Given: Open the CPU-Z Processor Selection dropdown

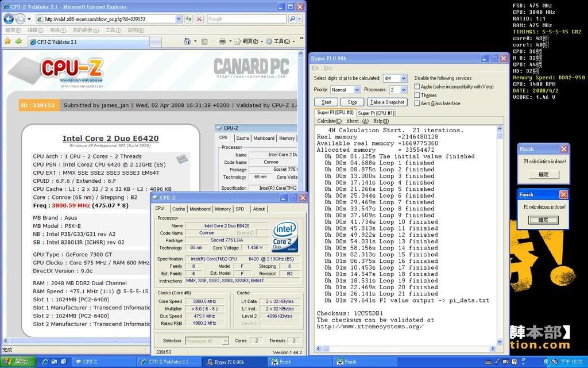Looking at the screenshot, I should pyautogui.click(x=225, y=341).
